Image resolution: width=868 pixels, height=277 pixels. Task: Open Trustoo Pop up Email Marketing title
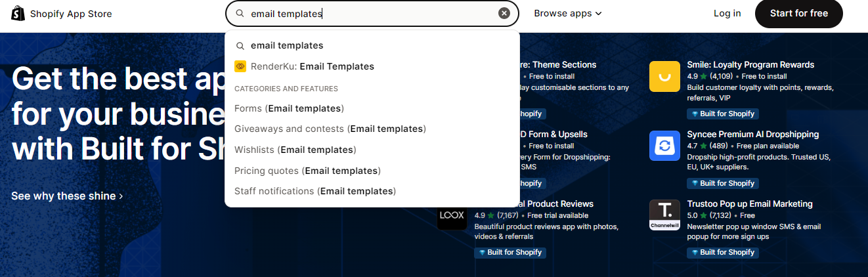point(749,203)
